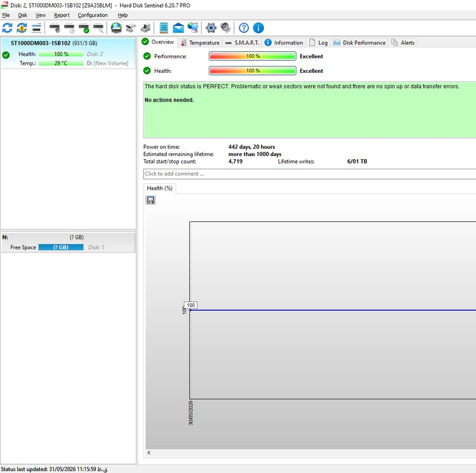This screenshot has height=473, width=476.
Task: Click the Refresh disk status toolbar icon
Action: pyautogui.click(x=7, y=28)
